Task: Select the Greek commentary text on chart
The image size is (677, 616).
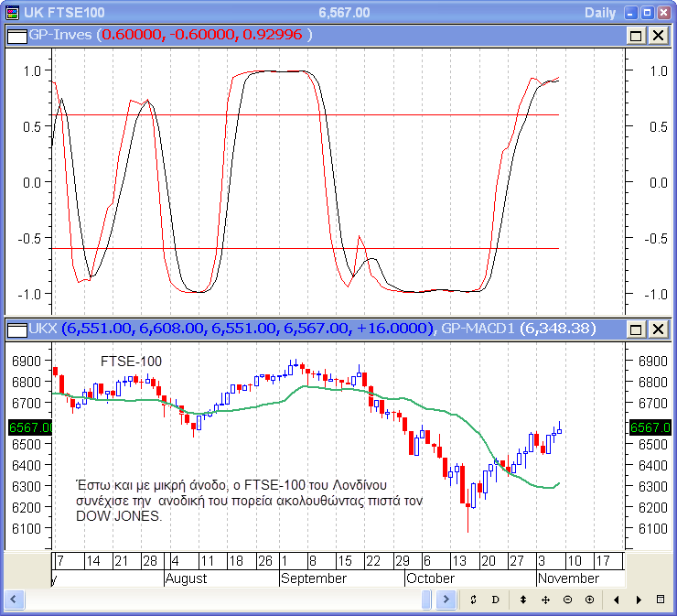Action: tap(246, 499)
